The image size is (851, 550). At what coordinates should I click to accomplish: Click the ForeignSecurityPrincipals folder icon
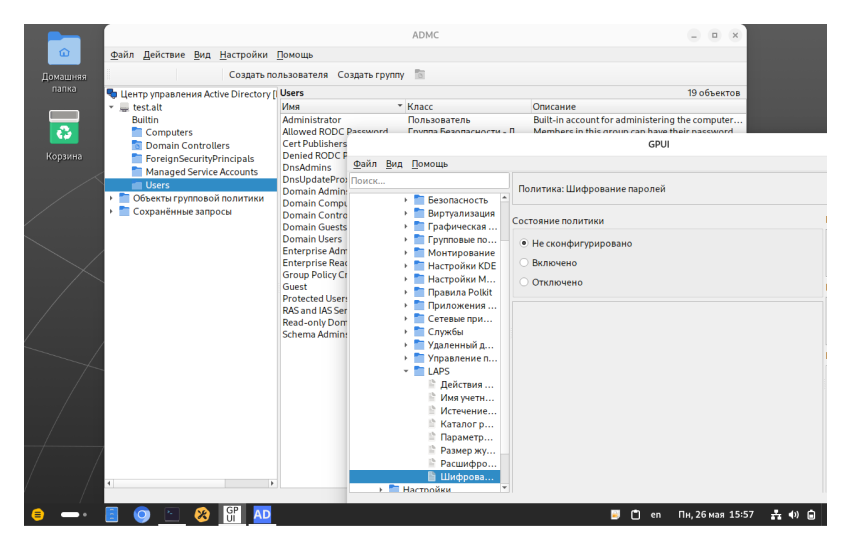[x=137, y=158]
